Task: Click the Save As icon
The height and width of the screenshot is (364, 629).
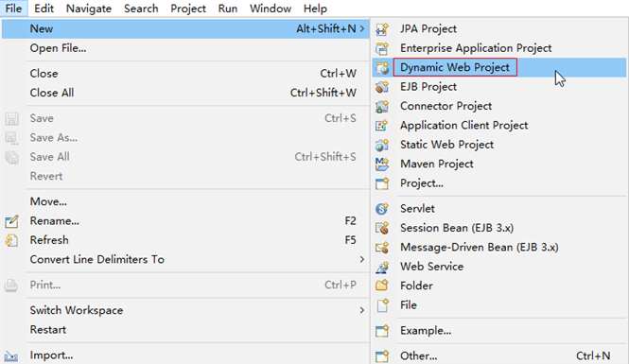Action: (x=11, y=138)
